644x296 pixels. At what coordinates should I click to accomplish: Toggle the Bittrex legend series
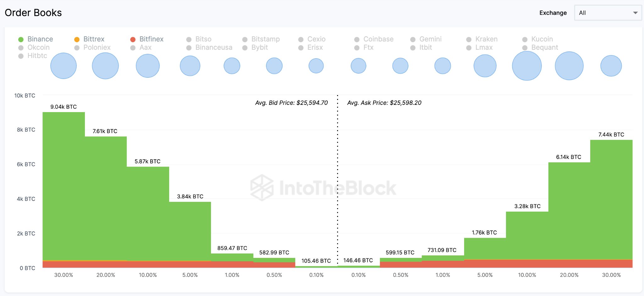point(94,39)
